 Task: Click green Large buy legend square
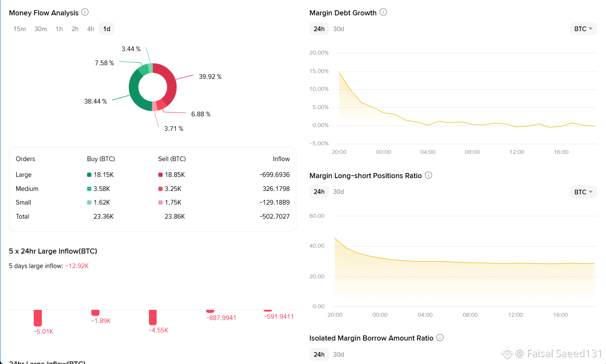pos(89,175)
